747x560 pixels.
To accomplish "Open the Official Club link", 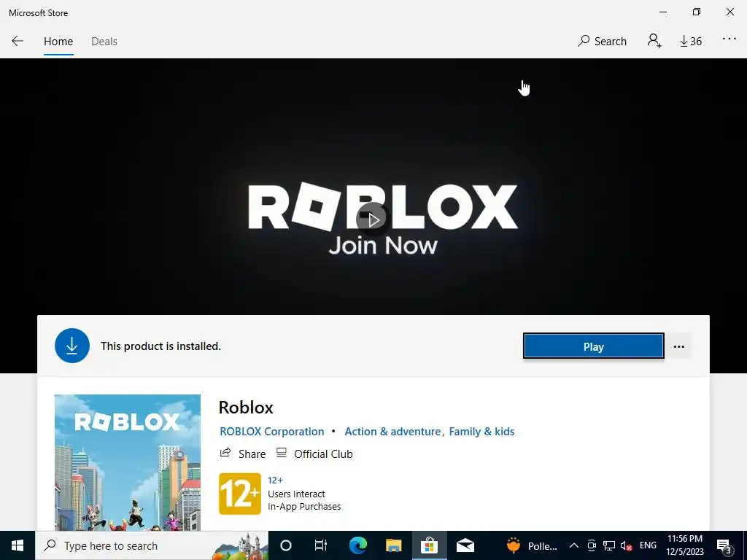I will coord(315,454).
